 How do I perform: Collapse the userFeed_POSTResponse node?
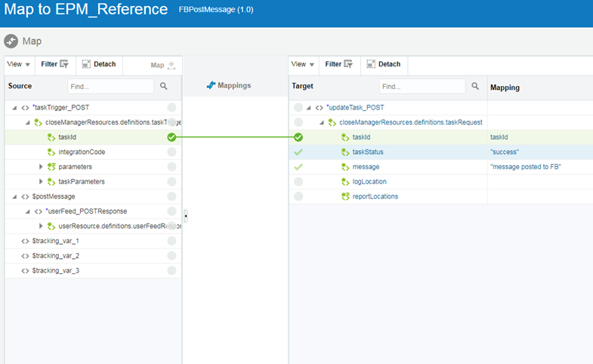pos(28,211)
